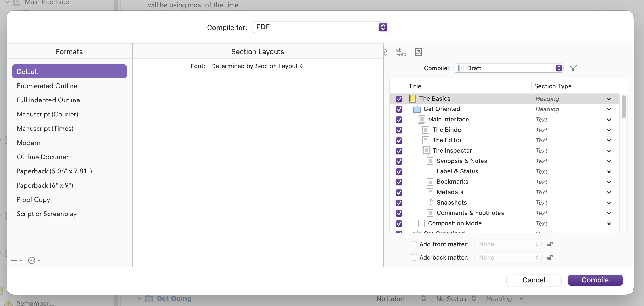Open the Replacements tab icon
Image resolution: width=644 pixels, height=306 pixels.
(x=401, y=52)
